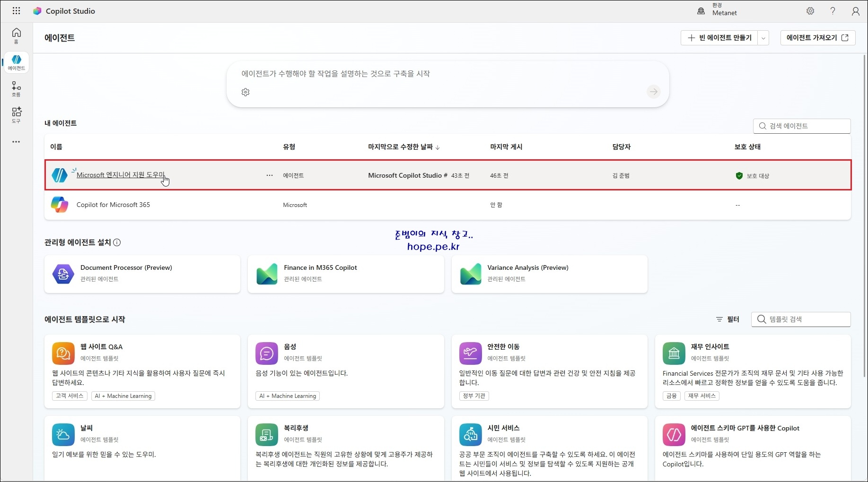Click the 정부 기관 tag
This screenshot has width=868, height=482.
pos(474,396)
